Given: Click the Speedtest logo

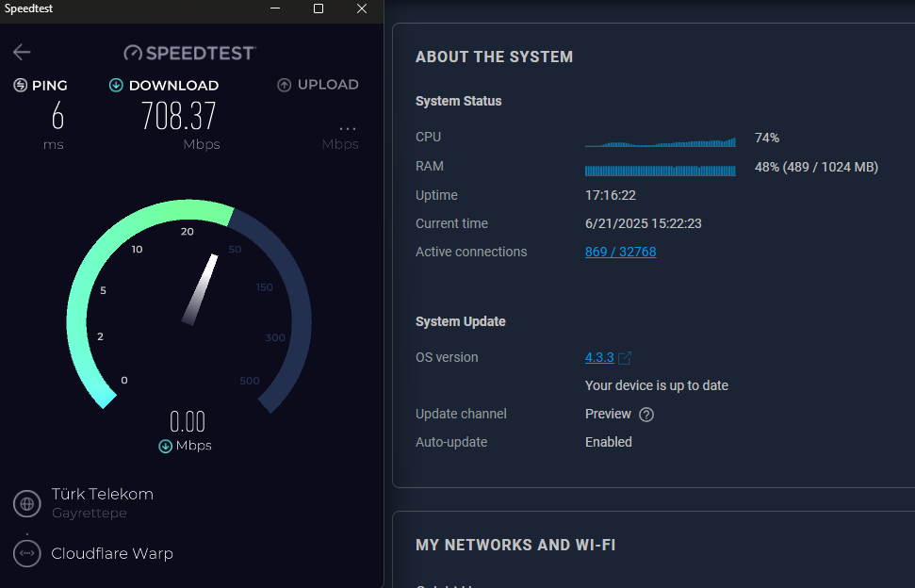Looking at the screenshot, I should (188, 52).
